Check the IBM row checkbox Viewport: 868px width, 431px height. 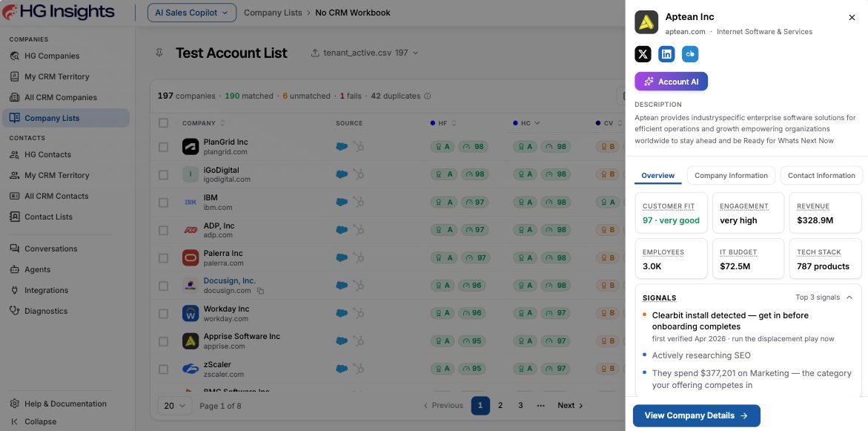pos(163,203)
